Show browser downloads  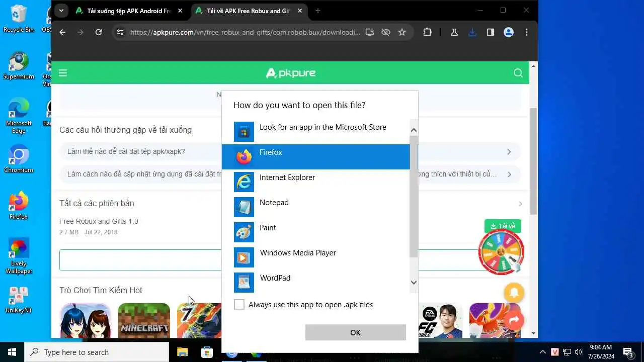point(472,32)
